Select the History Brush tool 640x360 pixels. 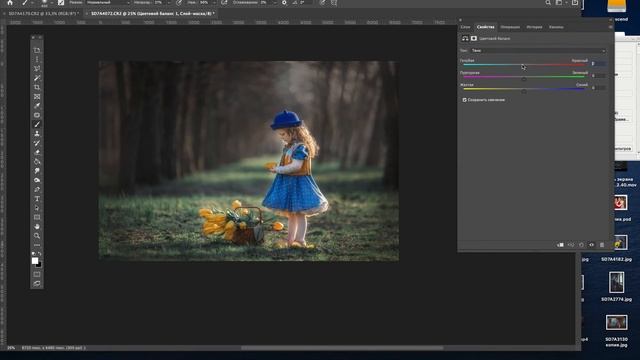pos(37,143)
